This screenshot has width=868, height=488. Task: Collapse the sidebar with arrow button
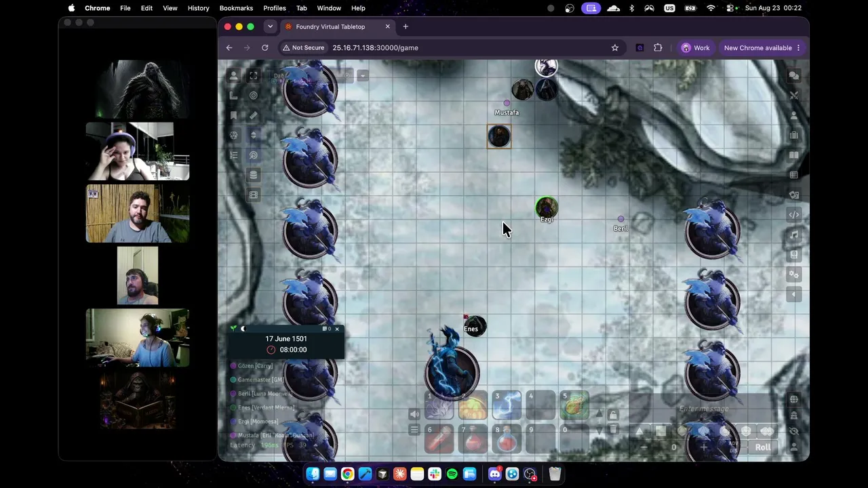(794, 294)
